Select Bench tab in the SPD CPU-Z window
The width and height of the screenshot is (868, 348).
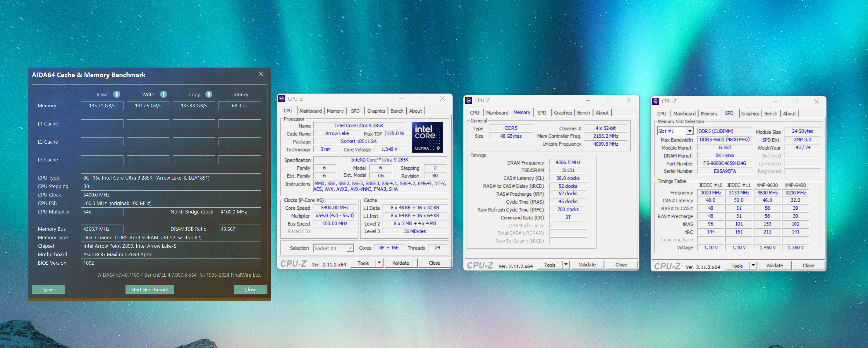pyautogui.click(x=771, y=114)
